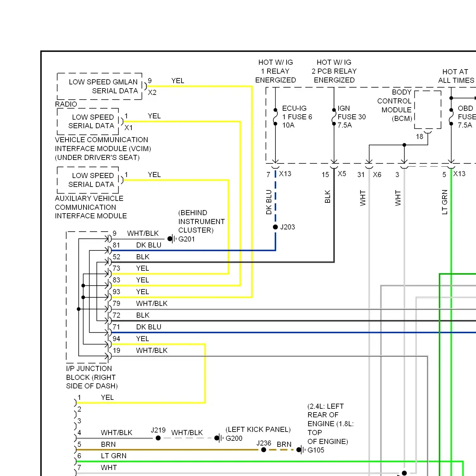Click pin 52 BLK wire label
This screenshot has height=476, width=476.
143,257
